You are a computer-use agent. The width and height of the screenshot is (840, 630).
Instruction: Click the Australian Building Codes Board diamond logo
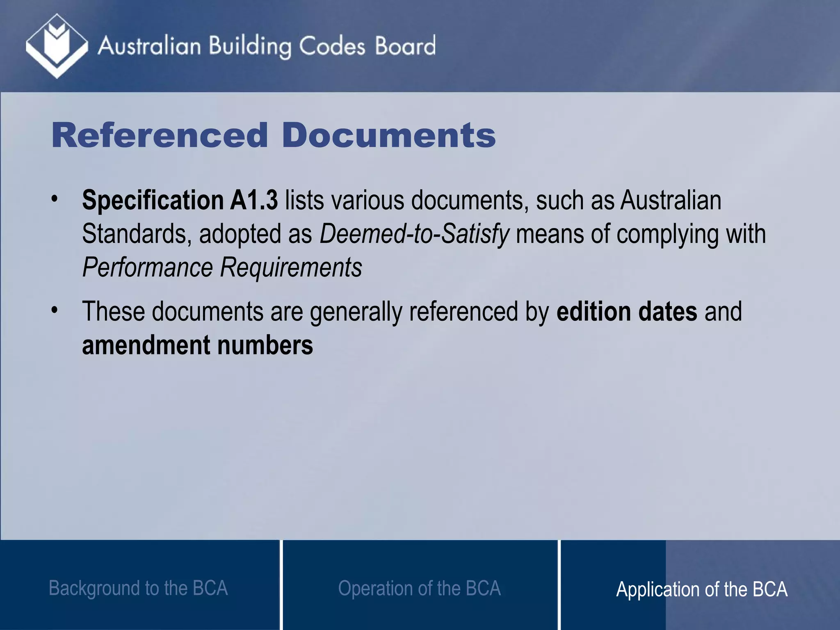(x=57, y=46)
